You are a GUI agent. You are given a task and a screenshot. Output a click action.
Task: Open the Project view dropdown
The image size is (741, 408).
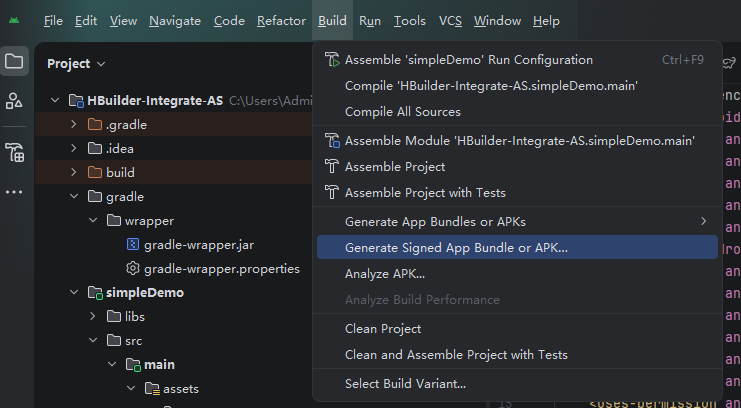76,64
